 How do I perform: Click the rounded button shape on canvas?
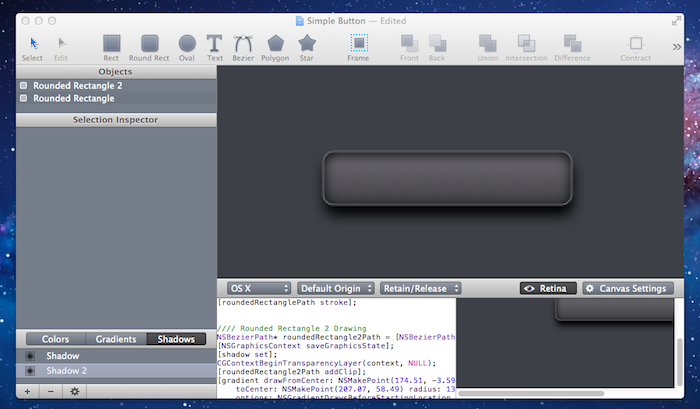[447, 179]
